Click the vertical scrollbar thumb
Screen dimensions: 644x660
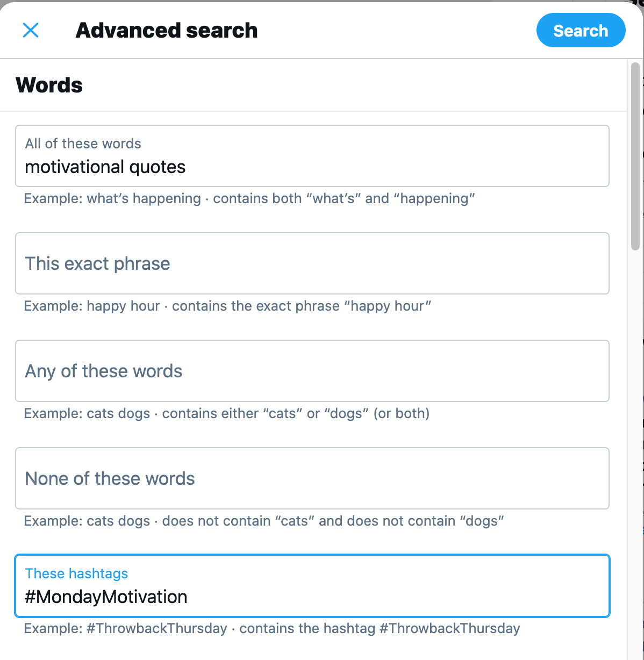pos(635,156)
